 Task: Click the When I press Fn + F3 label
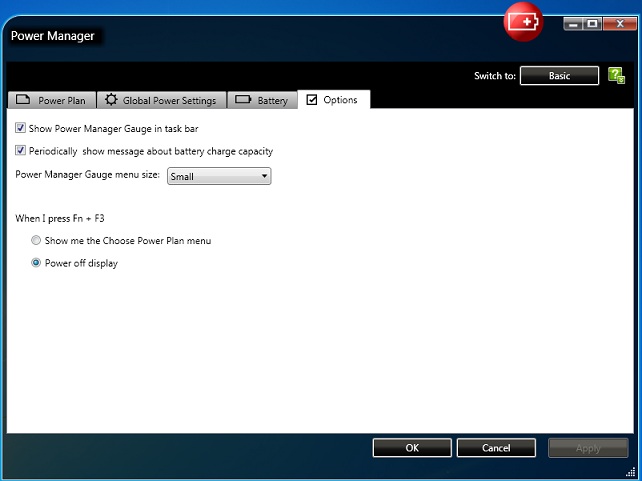[x=60, y=218]
